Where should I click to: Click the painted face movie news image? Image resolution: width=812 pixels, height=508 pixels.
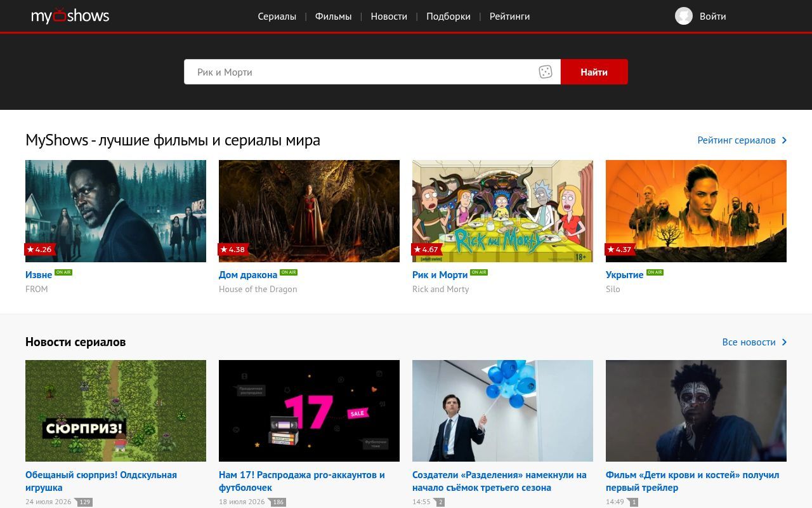(696, 411)
